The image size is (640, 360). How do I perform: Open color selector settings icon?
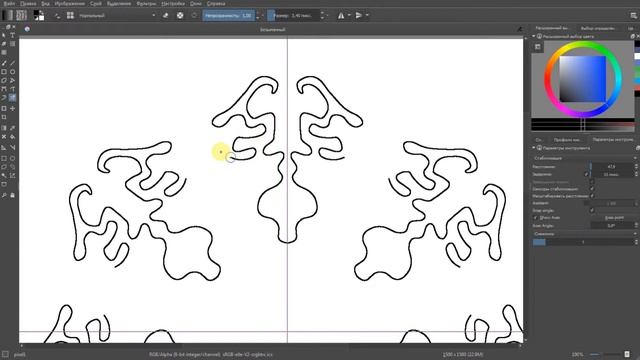[x=538, y=47]
